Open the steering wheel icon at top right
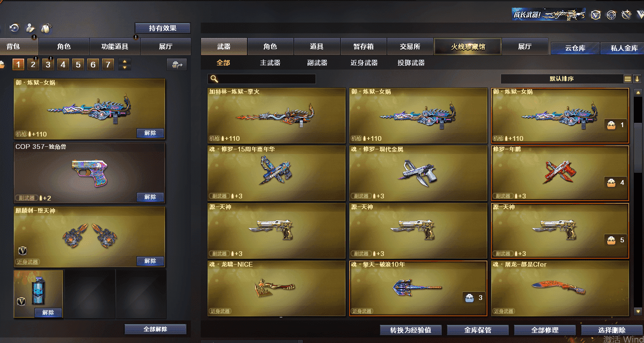The width and height of the screenshot is (644, 343). click(611, 15)
